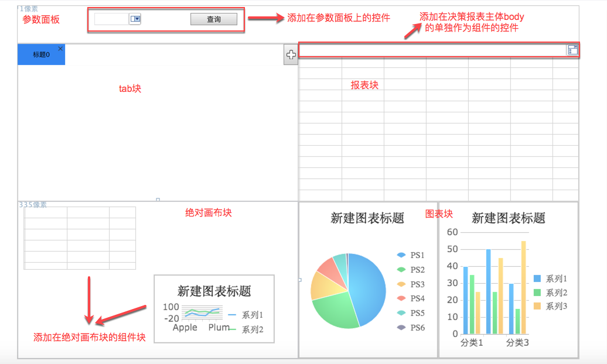The height and width of the screenshot is (364, 607).
Task: Add a new tab with plus icon
Action: coord(291,54)
